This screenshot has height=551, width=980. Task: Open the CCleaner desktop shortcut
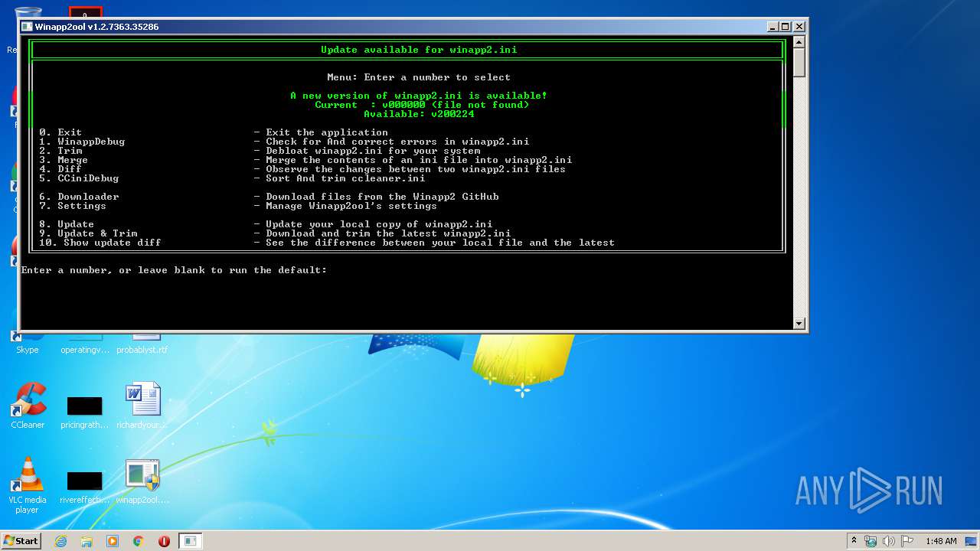point(28,406)
